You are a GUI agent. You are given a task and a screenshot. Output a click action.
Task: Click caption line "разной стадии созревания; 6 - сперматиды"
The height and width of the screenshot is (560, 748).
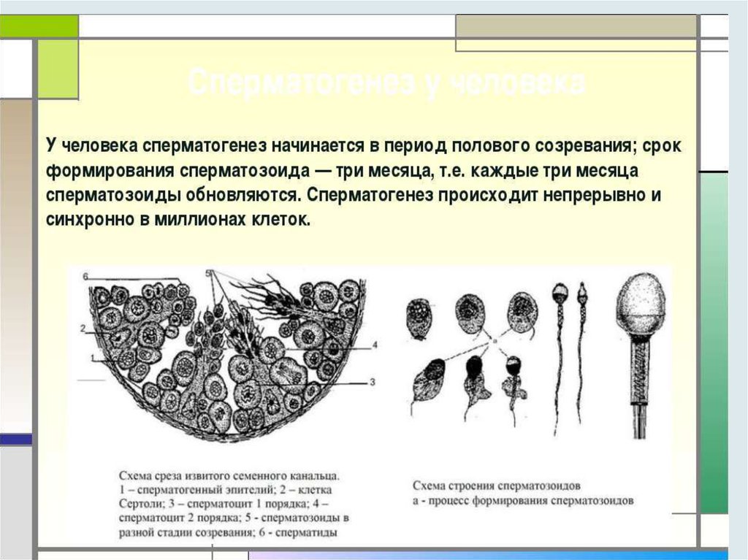[x=229, y=532]
